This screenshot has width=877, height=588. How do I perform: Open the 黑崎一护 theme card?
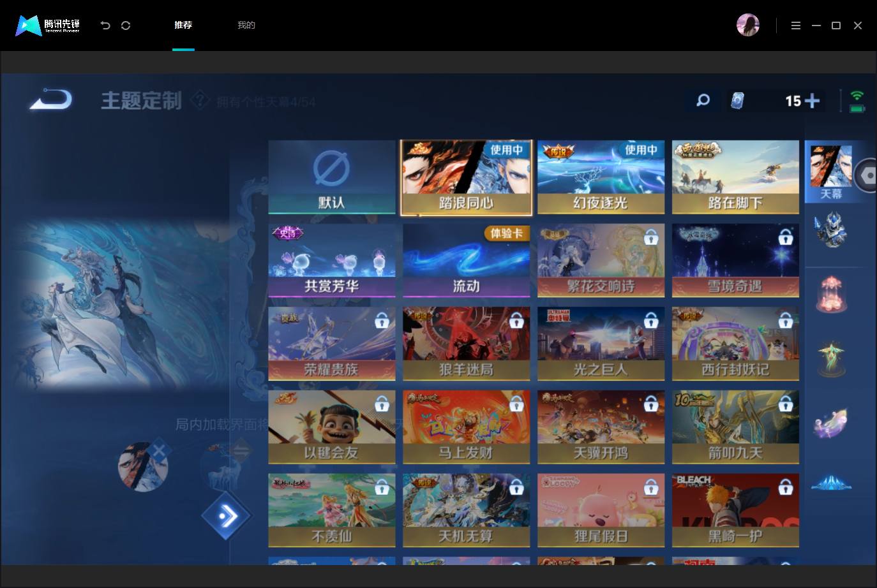point(735,510)
